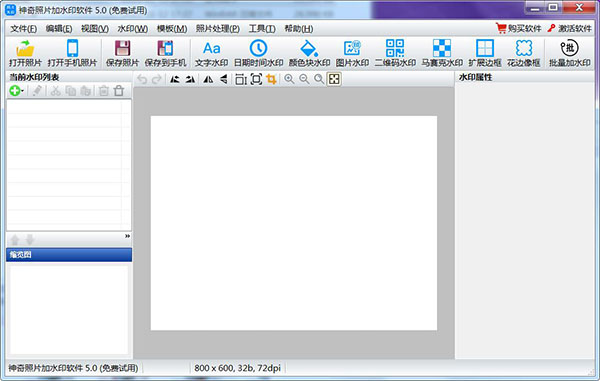Toggle the fit-to-window view button

(334, 79)
